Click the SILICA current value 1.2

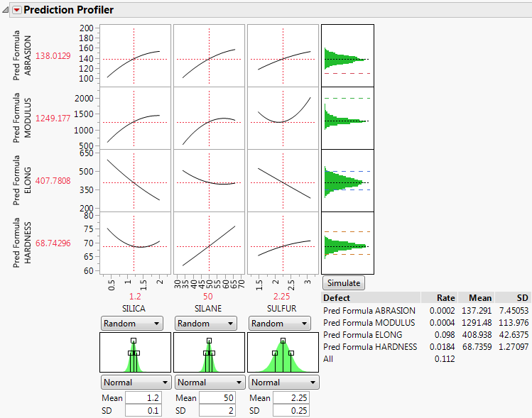[x=134, y=295]
